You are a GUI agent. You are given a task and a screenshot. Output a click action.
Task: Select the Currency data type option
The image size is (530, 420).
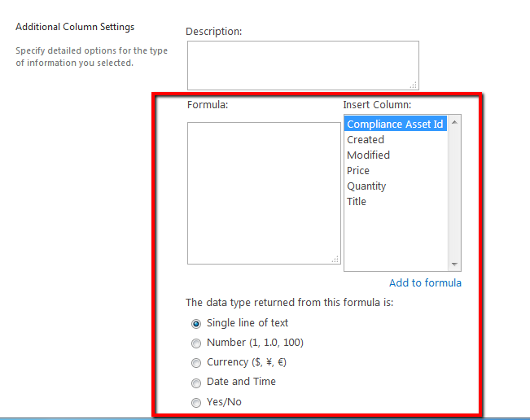[x=196, y=363]
